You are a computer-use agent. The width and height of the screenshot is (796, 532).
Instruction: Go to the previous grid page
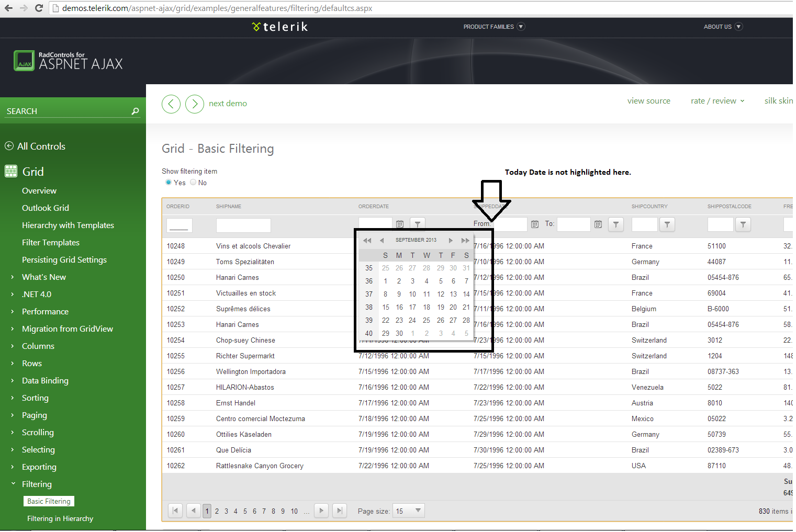pos(194,511)
